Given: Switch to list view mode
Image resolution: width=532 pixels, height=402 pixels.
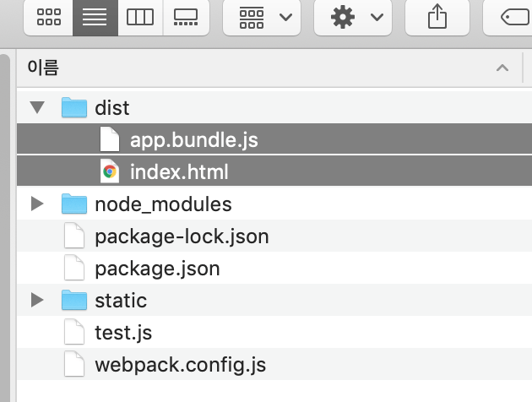Looking at the screenshot, I should point(95,18).
